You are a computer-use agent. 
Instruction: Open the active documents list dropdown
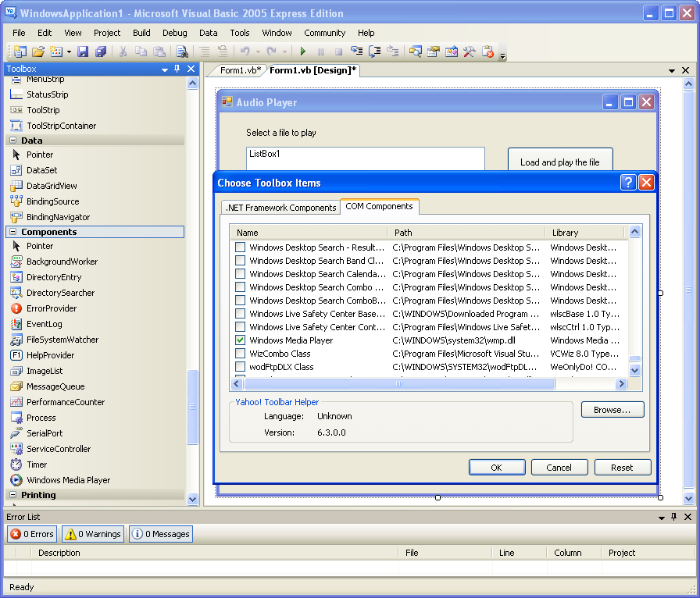(671, 70)
